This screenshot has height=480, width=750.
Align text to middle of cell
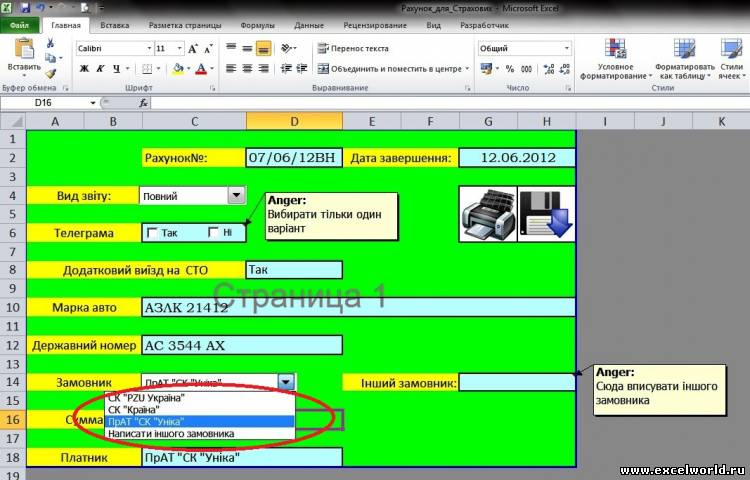click(x=247, y=48)
